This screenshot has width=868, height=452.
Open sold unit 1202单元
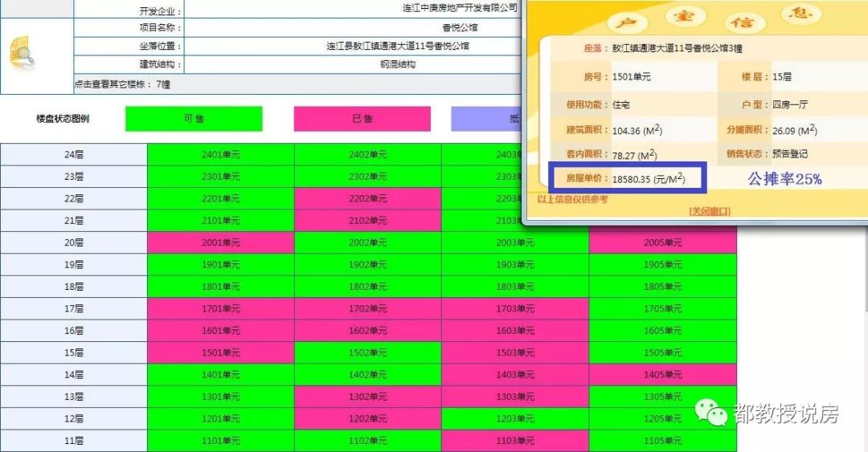367,419
